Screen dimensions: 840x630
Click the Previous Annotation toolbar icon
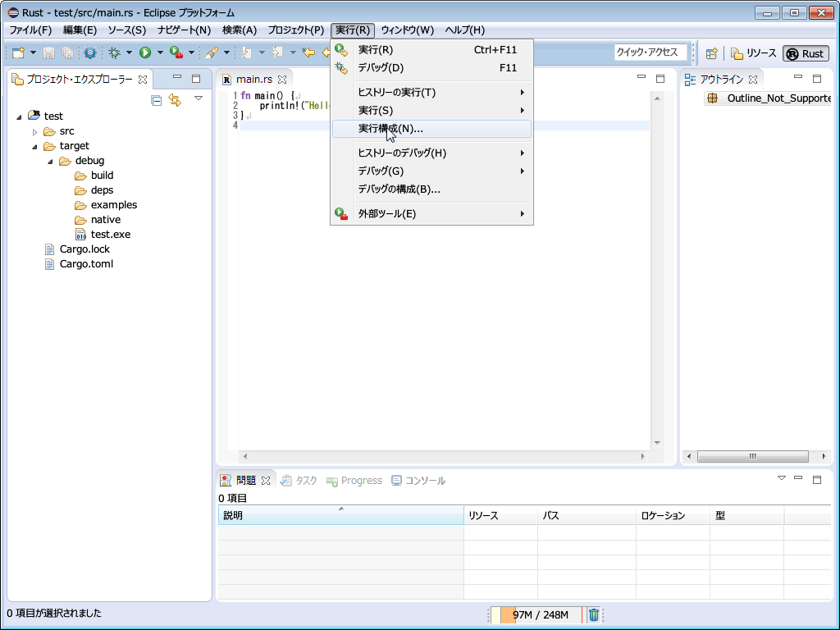pos(277,52)
